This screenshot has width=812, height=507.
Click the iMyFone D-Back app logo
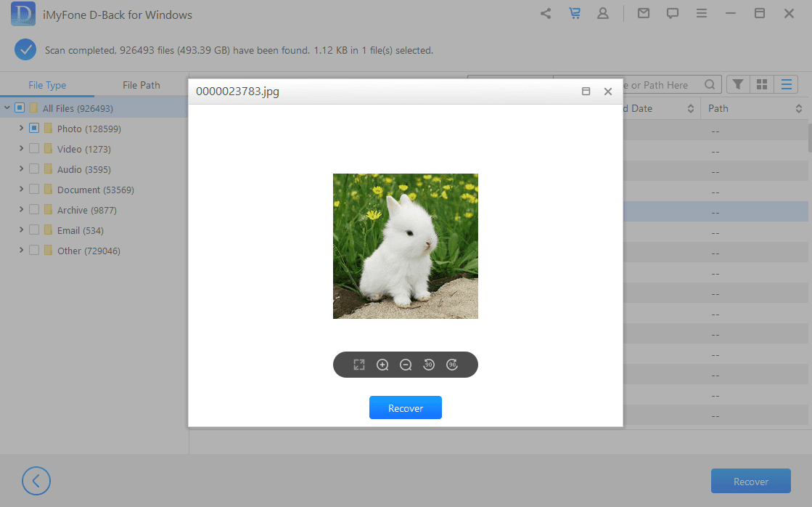[x=22, y=14]
